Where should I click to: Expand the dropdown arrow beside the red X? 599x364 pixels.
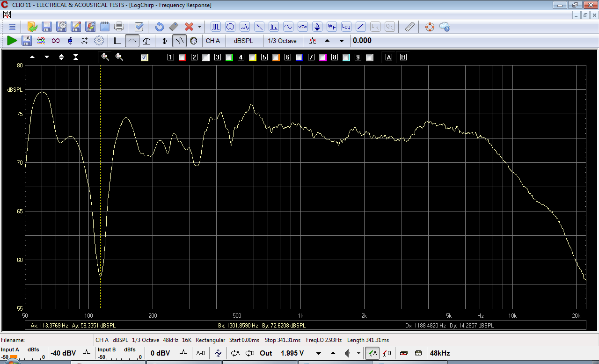click(x=199, y=27)
